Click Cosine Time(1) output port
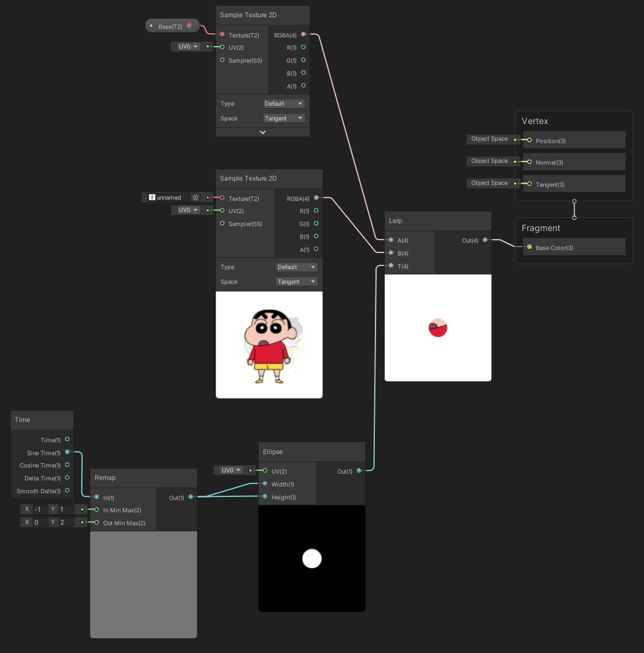 point(67,465)
